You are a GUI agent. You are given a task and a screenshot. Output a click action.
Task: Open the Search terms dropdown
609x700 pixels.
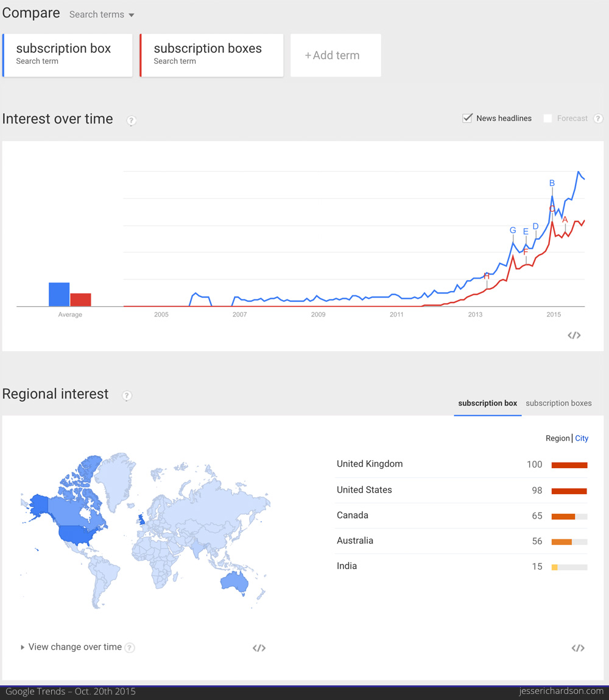click(102, 15)
